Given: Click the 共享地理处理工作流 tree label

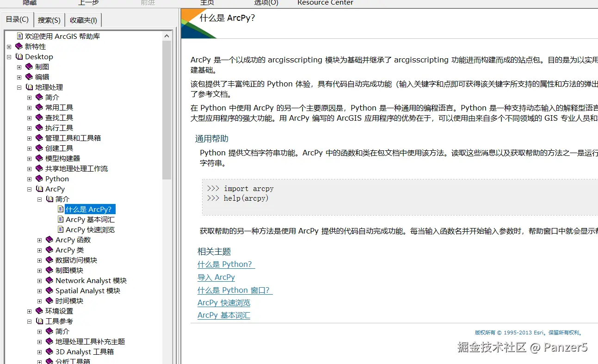Looking at the screenshot, I should 76,168.
